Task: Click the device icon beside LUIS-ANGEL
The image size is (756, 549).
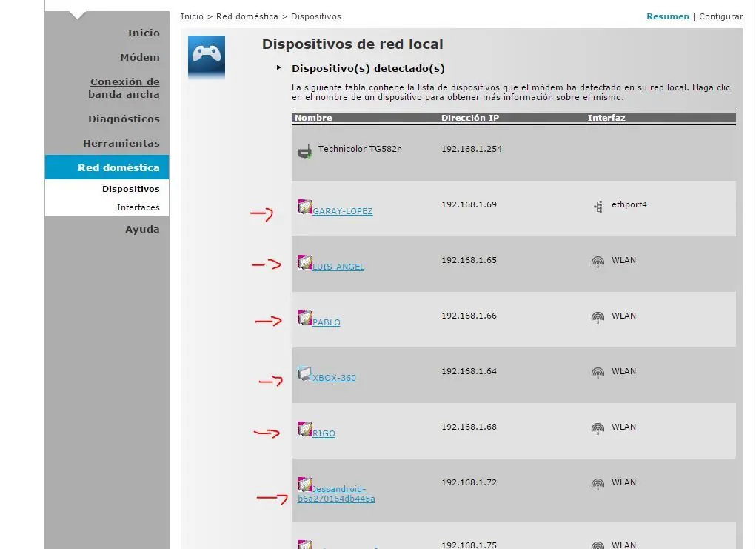Action: point(305,262)
